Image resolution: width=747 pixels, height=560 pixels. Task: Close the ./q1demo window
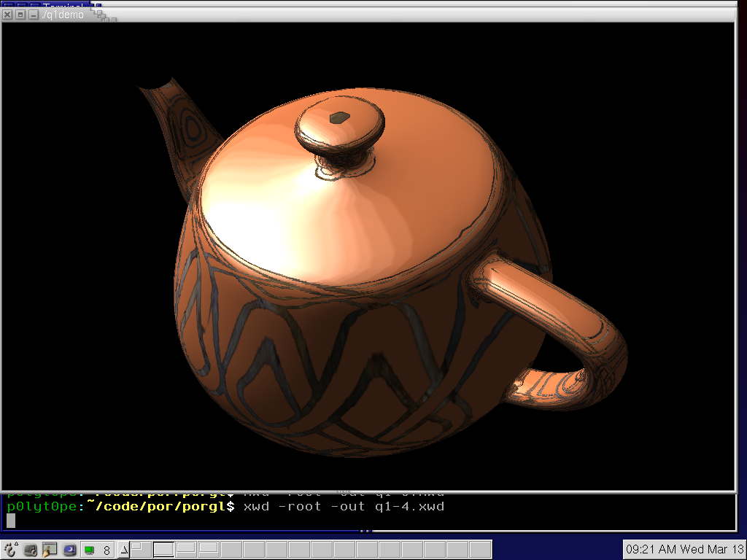pyautogui.click(x=7, y=15)
